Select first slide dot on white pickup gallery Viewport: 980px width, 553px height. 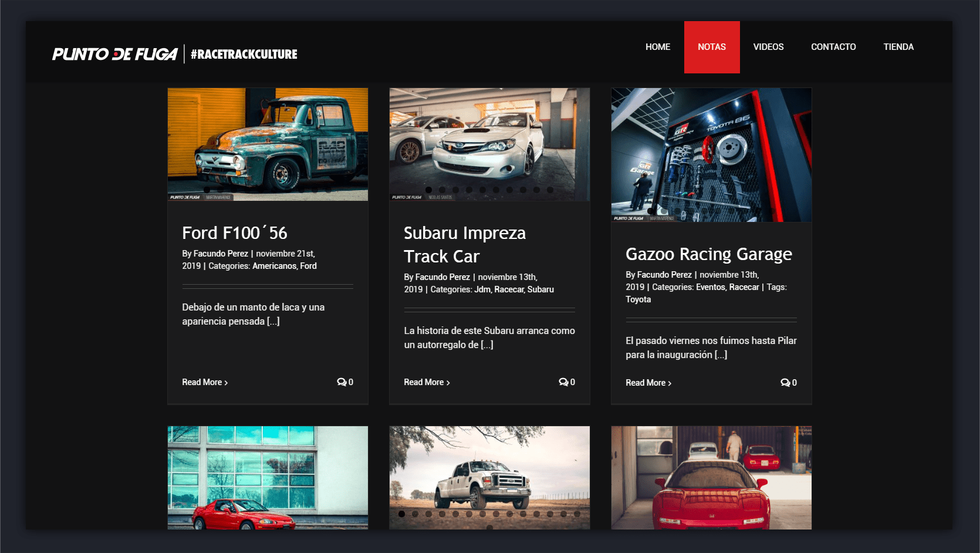[401, 514]
